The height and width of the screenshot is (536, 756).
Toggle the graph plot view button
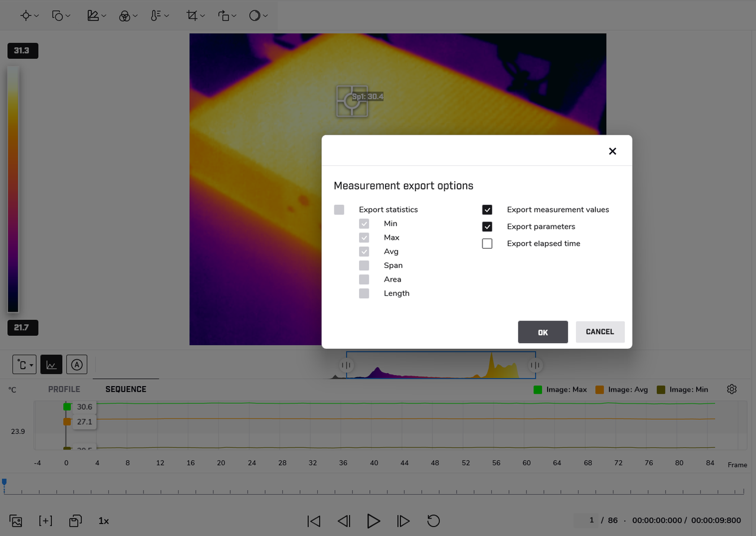(x=51, y=365)
